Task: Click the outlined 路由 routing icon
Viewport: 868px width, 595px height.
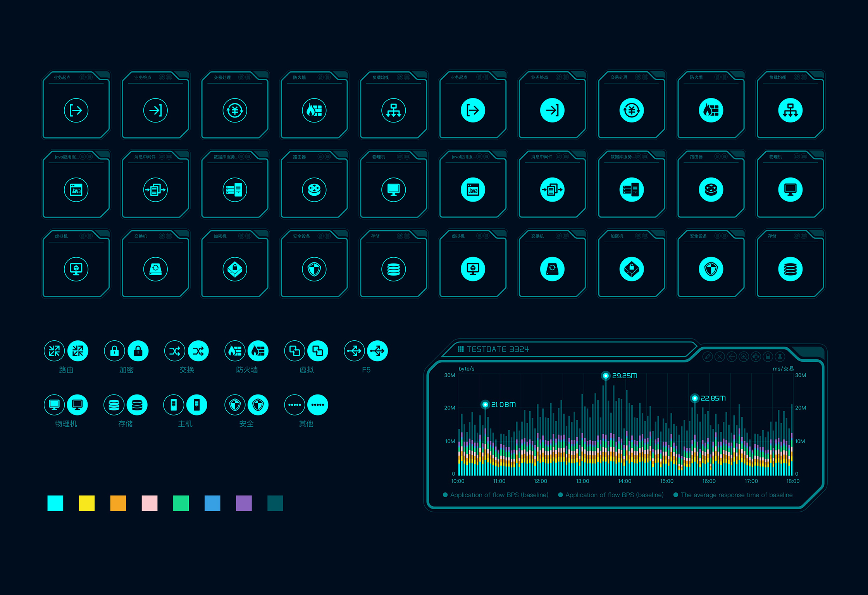Action: 54,351
